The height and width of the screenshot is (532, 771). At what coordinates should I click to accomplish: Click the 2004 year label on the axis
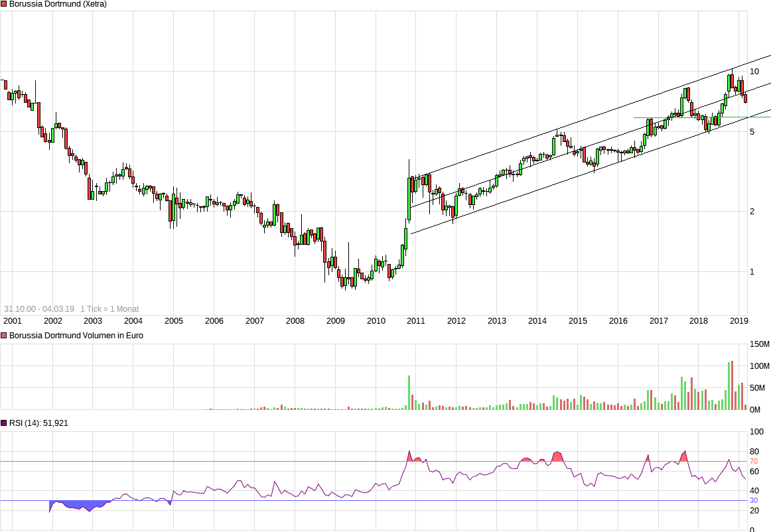coord(133,321)
